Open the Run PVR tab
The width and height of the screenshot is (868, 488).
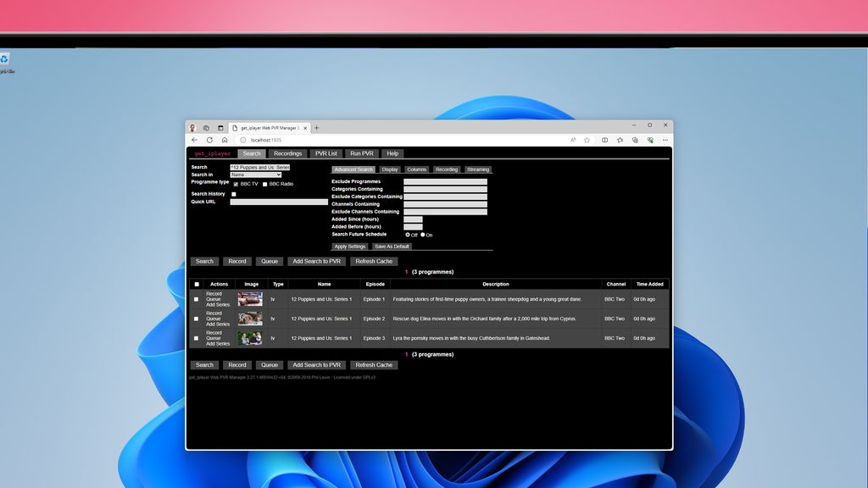pos(361,153)
